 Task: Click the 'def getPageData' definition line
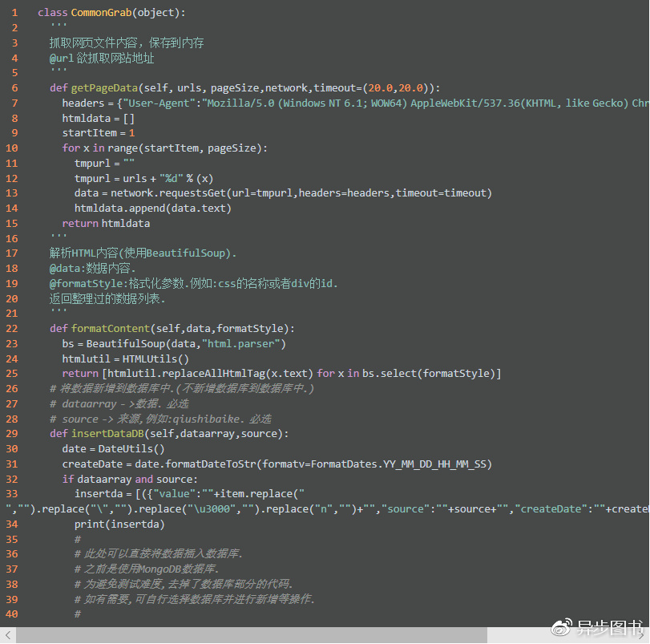(245, 88)
